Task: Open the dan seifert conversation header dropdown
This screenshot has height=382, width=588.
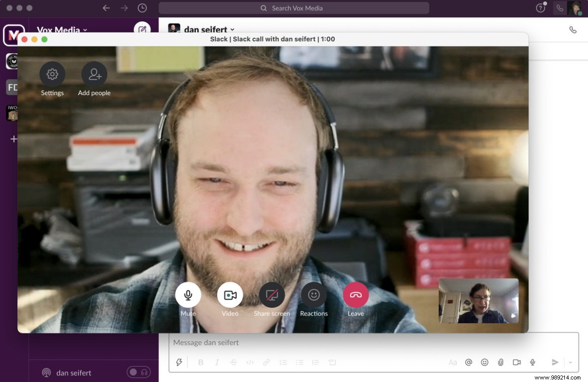Action: click(x=232, y=29)
